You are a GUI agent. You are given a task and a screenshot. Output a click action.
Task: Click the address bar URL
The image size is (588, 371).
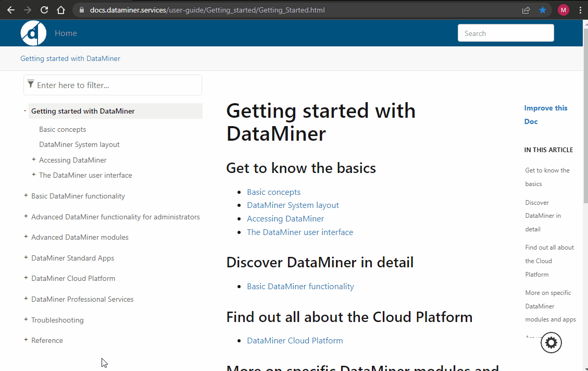pyautogui.click(x=207, y=10)
